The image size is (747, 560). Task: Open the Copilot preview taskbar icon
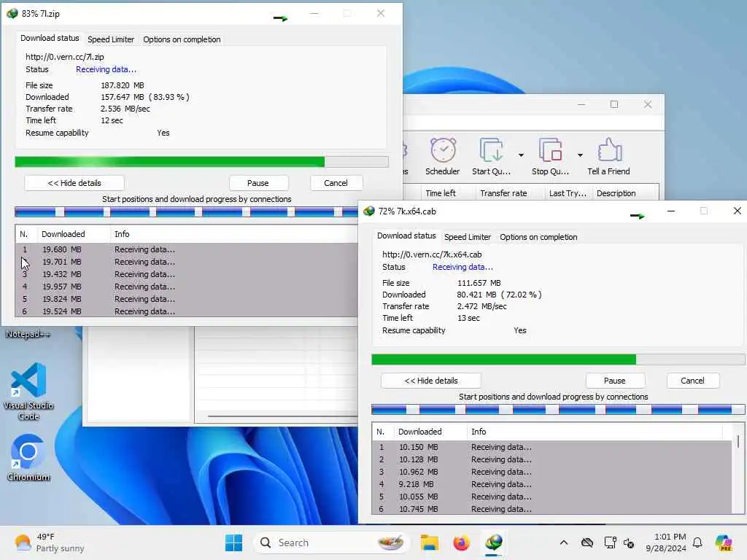pyautogui.click(x=723, y=542)
